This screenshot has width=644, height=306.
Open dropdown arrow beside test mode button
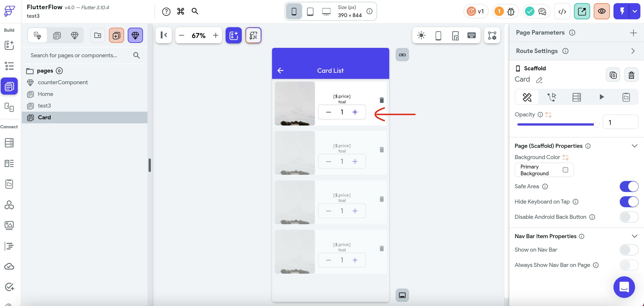[x=635, y=11]
